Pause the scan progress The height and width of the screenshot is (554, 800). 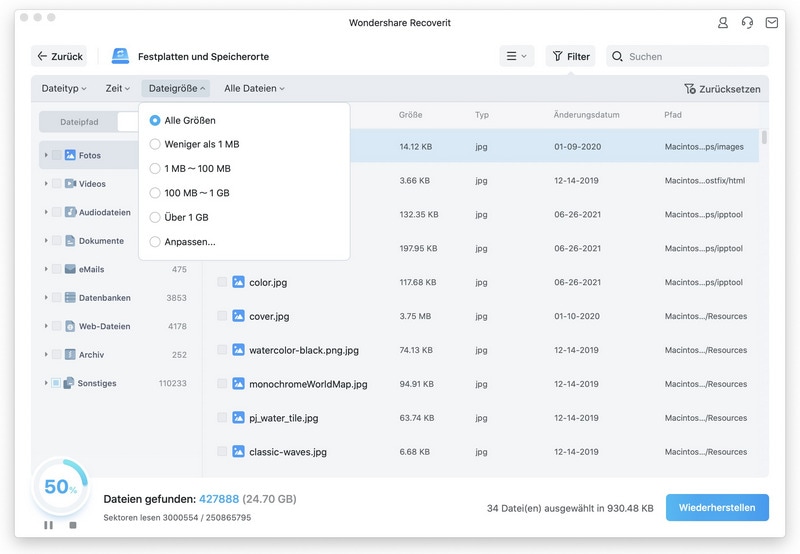point(48,525)
